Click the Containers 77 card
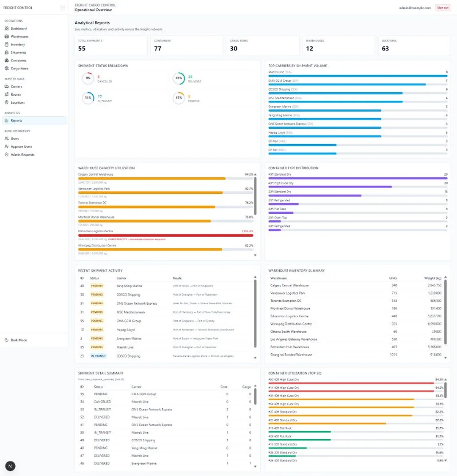457x476 pixels. pyautogui.click(x=187, y=46)
